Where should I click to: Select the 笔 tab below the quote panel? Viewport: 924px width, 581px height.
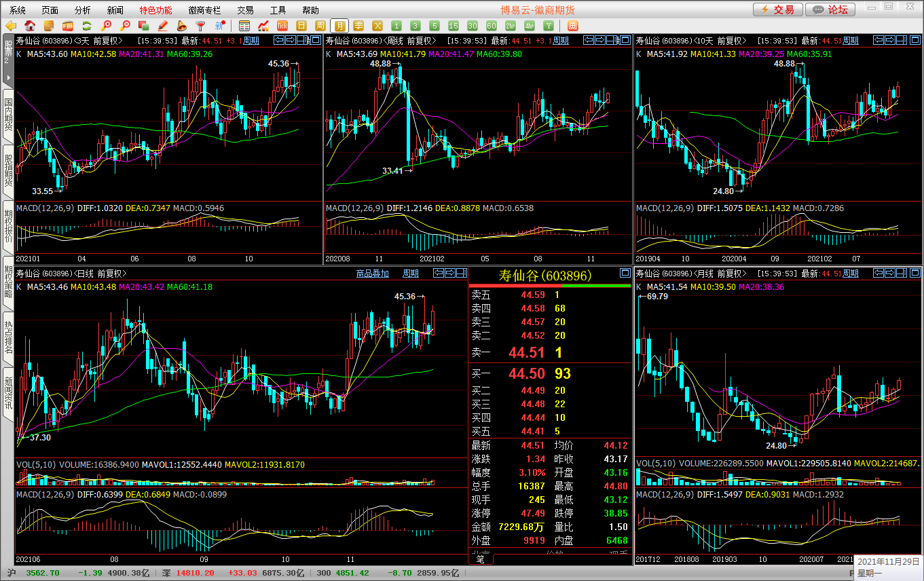481,559
